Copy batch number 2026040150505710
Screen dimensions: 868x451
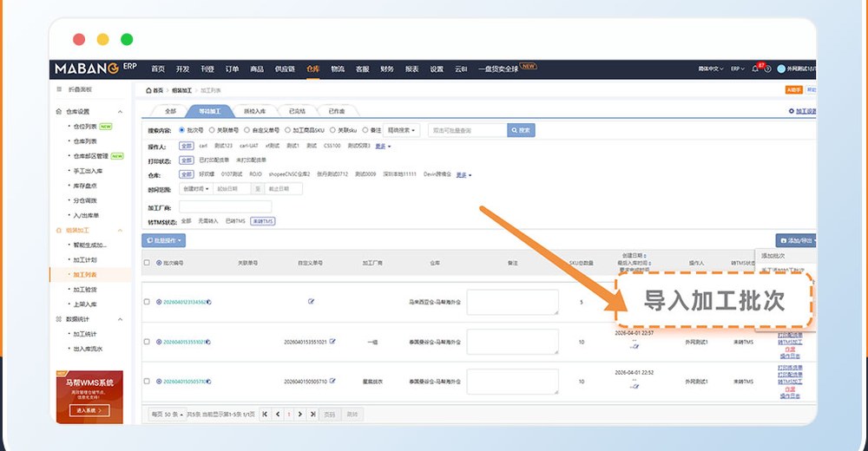tap(208, 382)
